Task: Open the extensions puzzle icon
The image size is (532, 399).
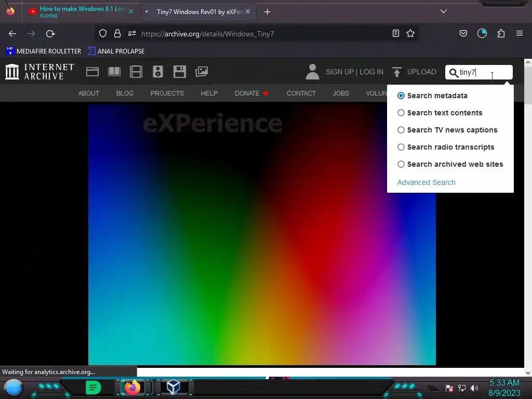Action: (501, 33)
